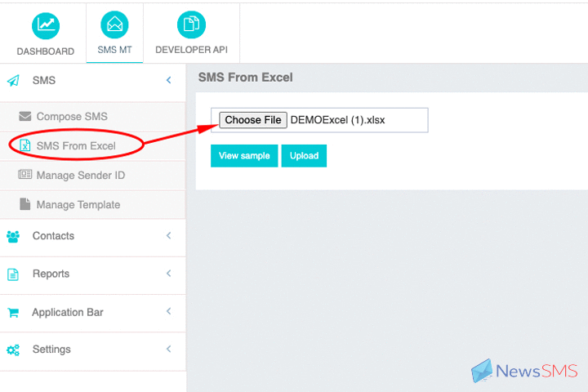Click the SMS paper plane icon
The image size is (588, 392).
pos(13,81)
